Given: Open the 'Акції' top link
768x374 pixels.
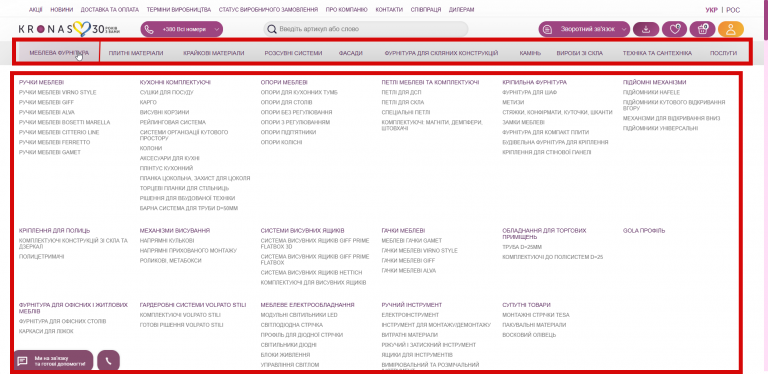Looking at the screenshot, I should [35, 10].
